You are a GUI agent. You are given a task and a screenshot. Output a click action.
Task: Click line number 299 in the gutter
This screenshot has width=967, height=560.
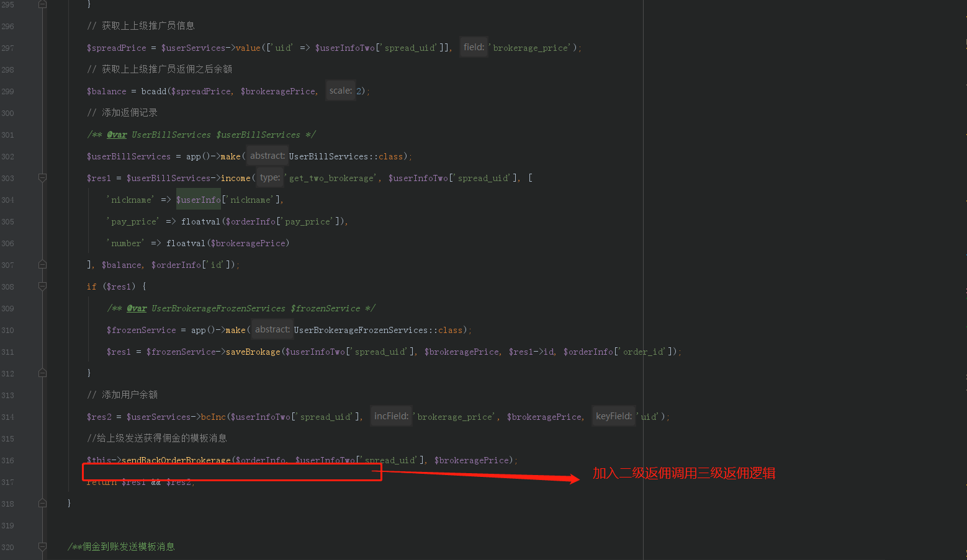7,91
